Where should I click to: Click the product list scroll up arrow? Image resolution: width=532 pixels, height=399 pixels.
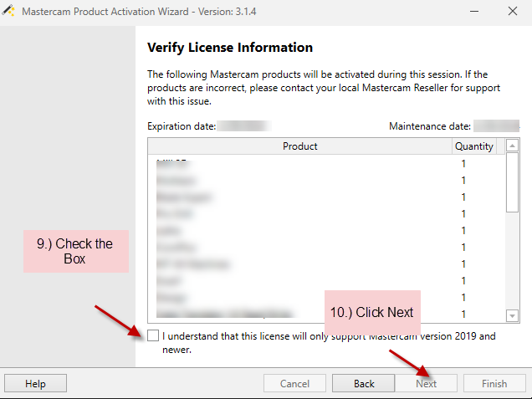[x=512, y=146]
